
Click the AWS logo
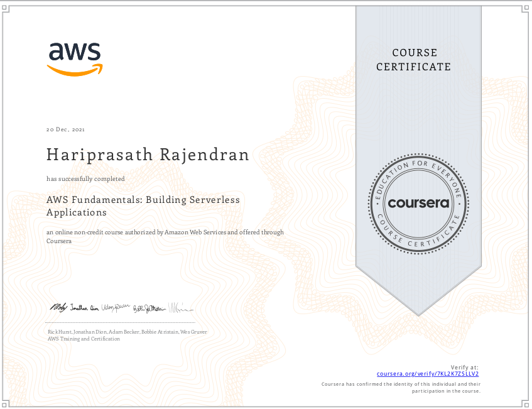tap(75, 60)
